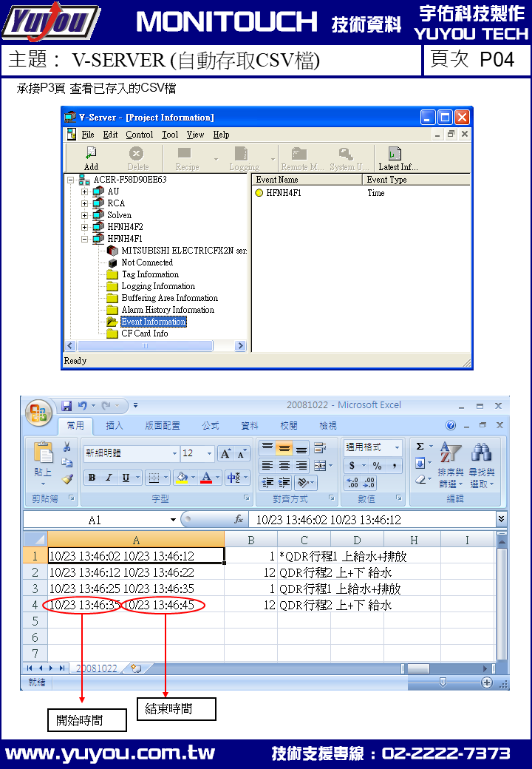Expand the HFNH4F2 tree node
The height and width of the screenshot is (769, 532).
pyautogui.click(x=85, y=227)
